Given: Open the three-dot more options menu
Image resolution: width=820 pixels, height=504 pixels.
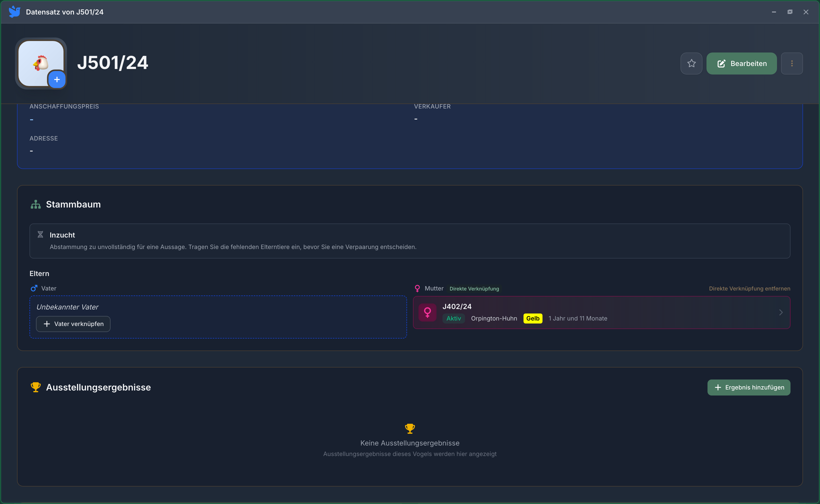Looking at the screenshot, I should (x=792, y=63).
